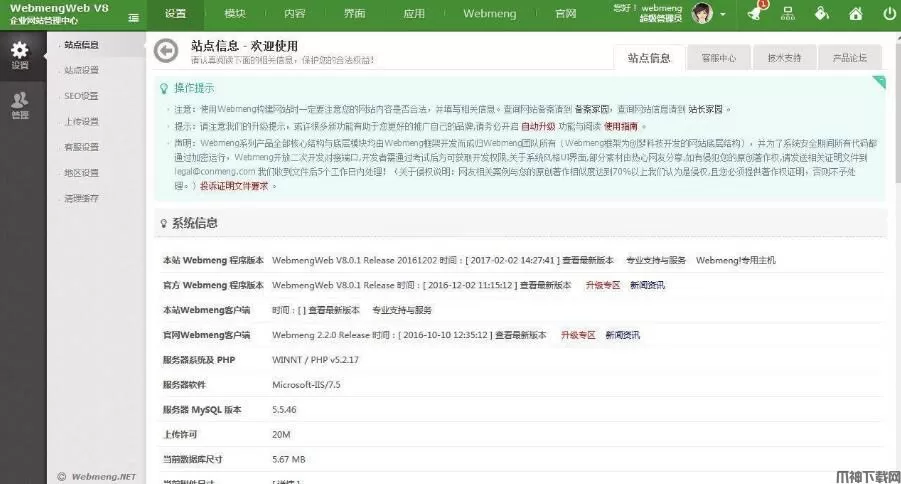This screenshot has height=484, width=901.
Task: Click 升级专区 in 官方 Webmeng 程序版本 row
Action: pos(603,285)
